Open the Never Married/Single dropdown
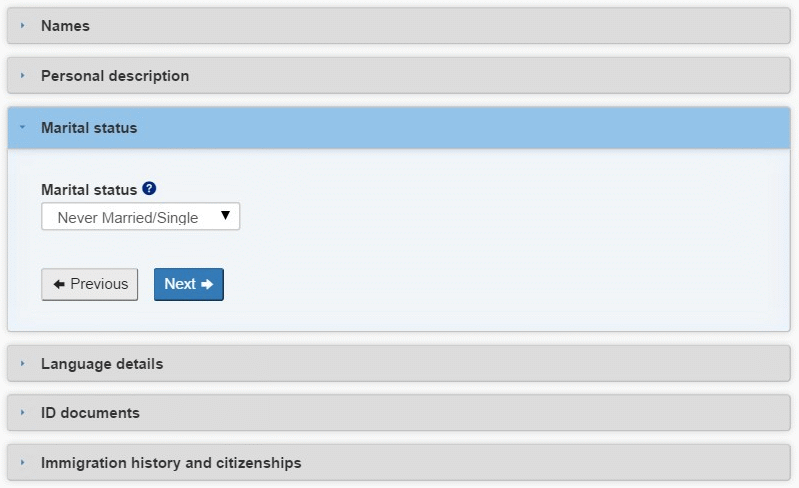The image size is (799, 488). tap(141, 216)
